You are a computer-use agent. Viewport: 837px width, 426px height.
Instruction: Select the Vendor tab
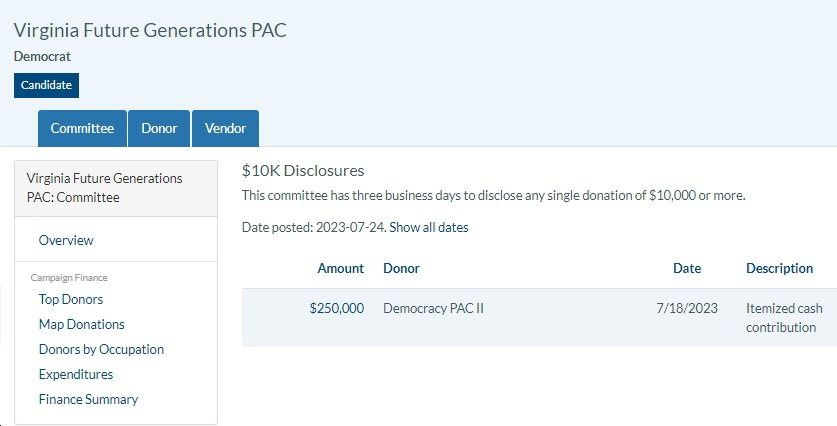[225, 128]
